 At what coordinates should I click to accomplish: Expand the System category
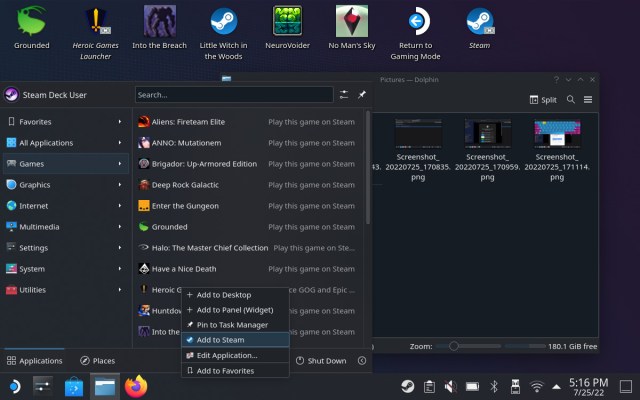[x=66, y=269]
